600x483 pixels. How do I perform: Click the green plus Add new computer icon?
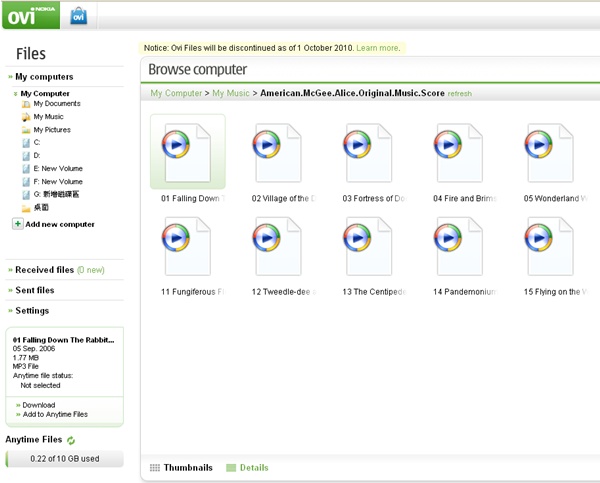pyautogui.click(x=18, y=224)
